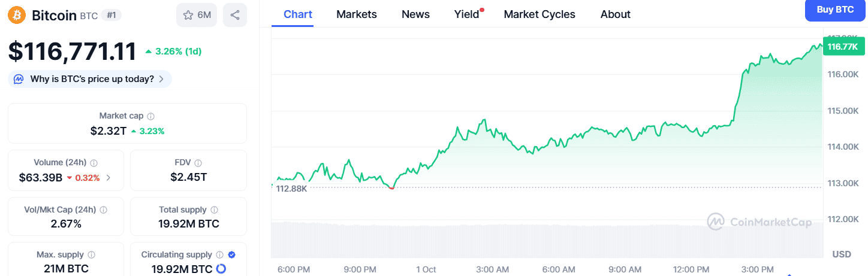The height and width of the screenshot is (276, 868).
Task: Click the Max. supply info icon
Action: 91,255
